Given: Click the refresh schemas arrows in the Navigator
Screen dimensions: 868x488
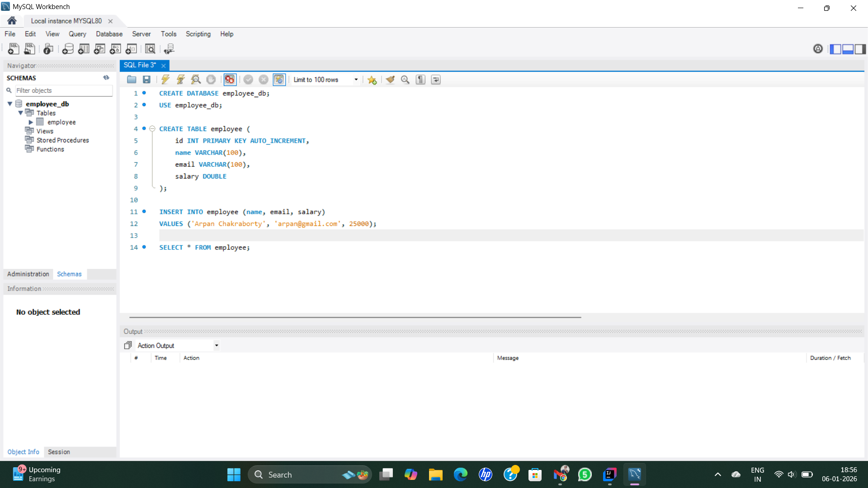Looking at the screenshot, I should pyautogui.click(x=106, y=78).
